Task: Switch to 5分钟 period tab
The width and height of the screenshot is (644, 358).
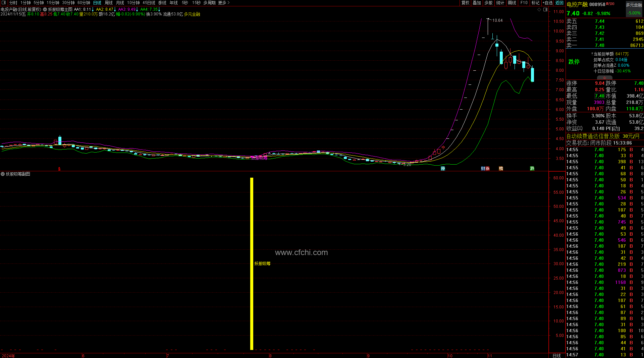Action: (39, 3)
